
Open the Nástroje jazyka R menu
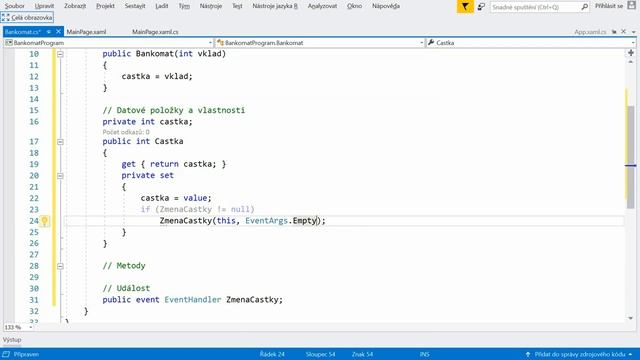(275, 6)
